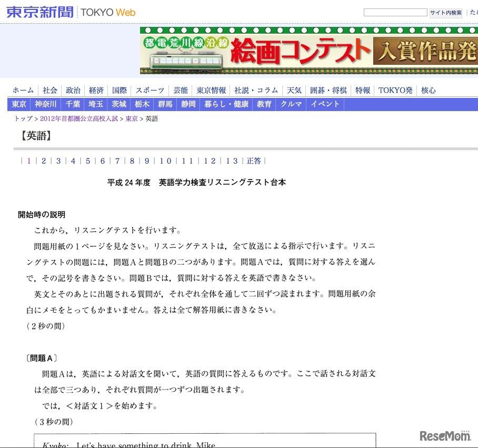Click inside the site search input box
This screenshot has height=448, width=478.
[x=395, y=12]
